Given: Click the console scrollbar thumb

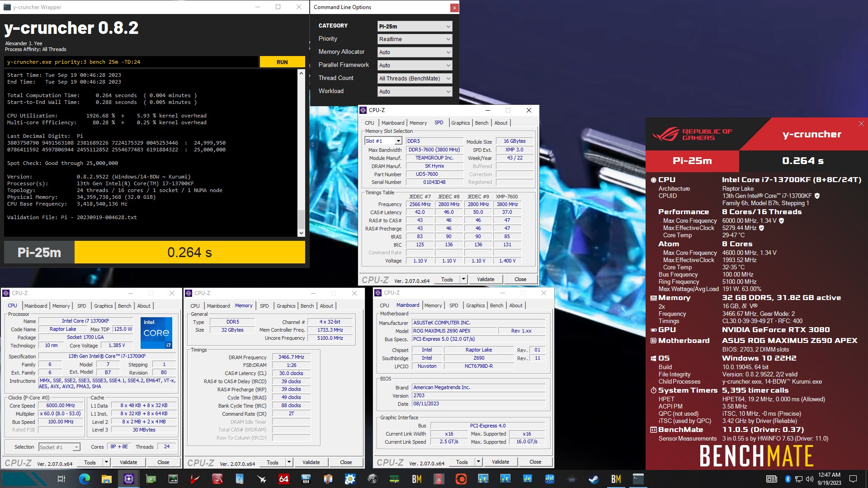Looking at the screenshot, I should click(301, 220).
